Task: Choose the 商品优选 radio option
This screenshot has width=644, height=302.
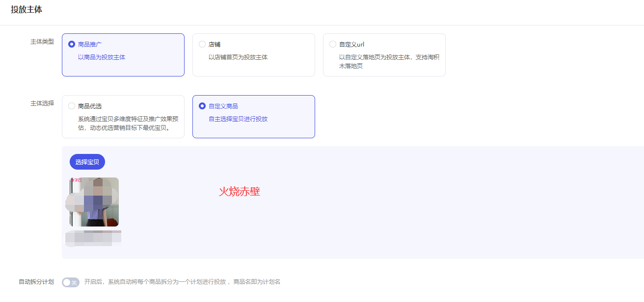Action: pos(72,106)
